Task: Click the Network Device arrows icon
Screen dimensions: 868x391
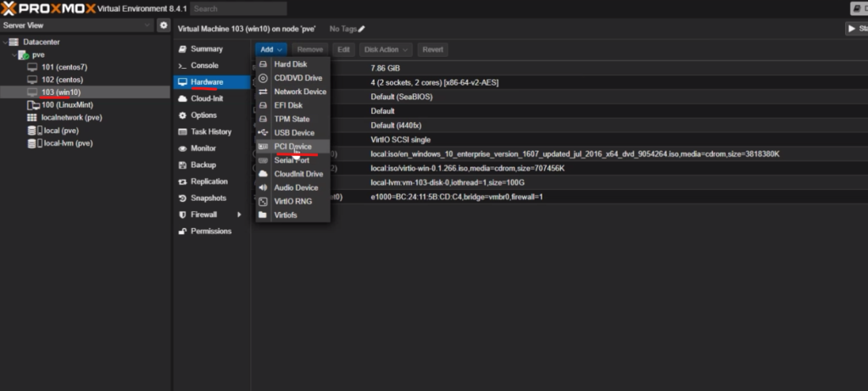Action: 263,92
